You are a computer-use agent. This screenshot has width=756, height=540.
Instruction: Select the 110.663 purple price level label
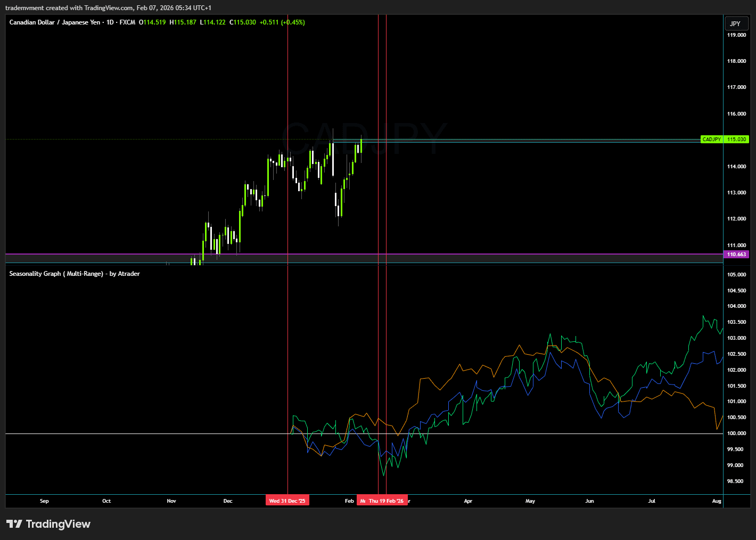[x=736, y=254]
